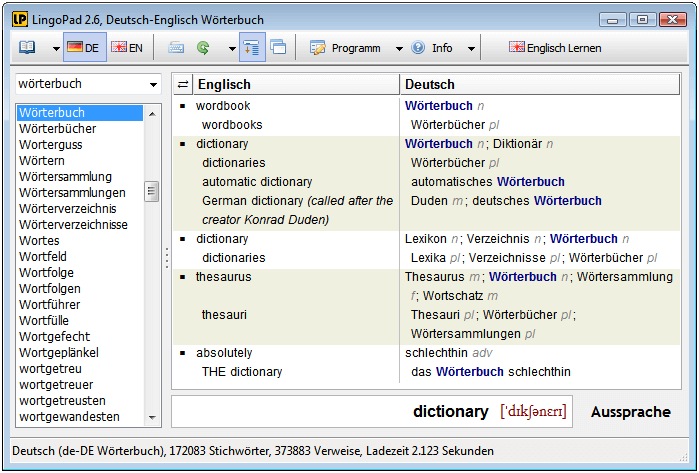Open the Info menu

pos(441,47)
